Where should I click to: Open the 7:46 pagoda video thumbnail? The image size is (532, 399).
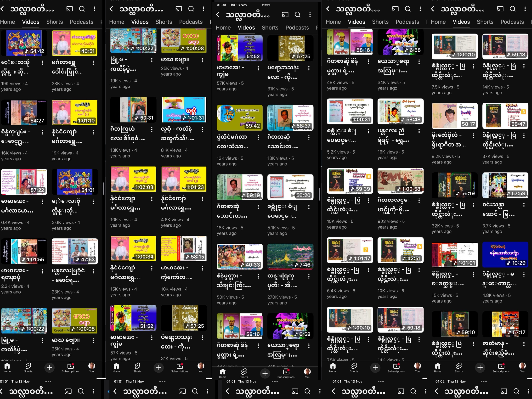pyautogui.click(x=290, y=256)
